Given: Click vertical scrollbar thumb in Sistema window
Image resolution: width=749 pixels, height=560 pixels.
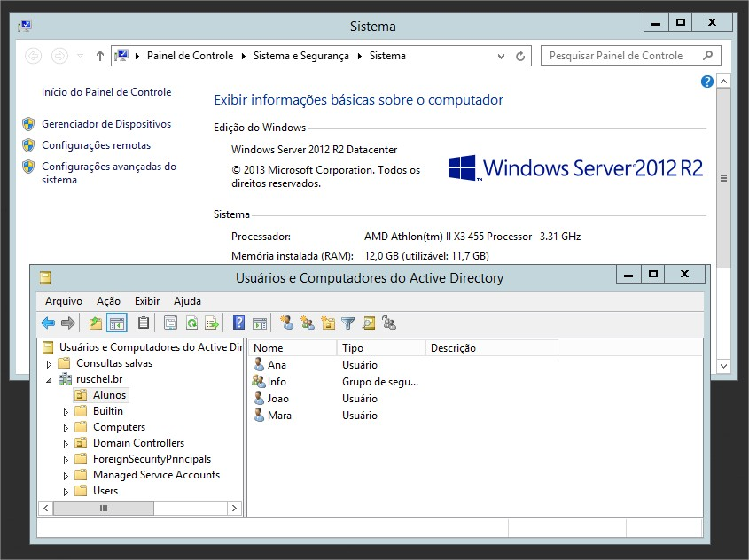Looking at the screenshot, I should coord(723,179).
